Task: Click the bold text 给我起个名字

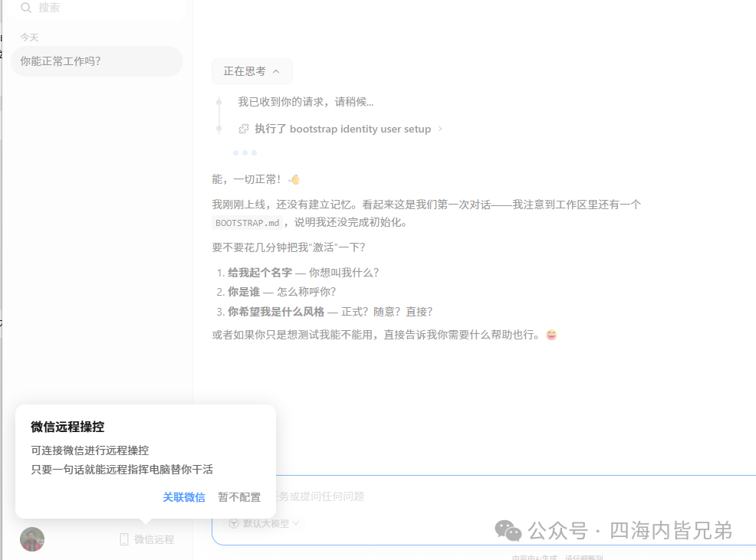Action: tap(260, 273)
